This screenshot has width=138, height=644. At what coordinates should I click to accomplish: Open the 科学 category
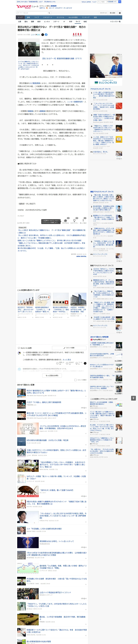(71, 21)
